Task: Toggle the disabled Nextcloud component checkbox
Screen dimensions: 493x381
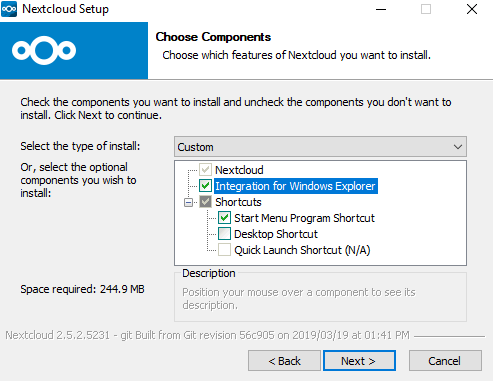Action: (205, 170)
